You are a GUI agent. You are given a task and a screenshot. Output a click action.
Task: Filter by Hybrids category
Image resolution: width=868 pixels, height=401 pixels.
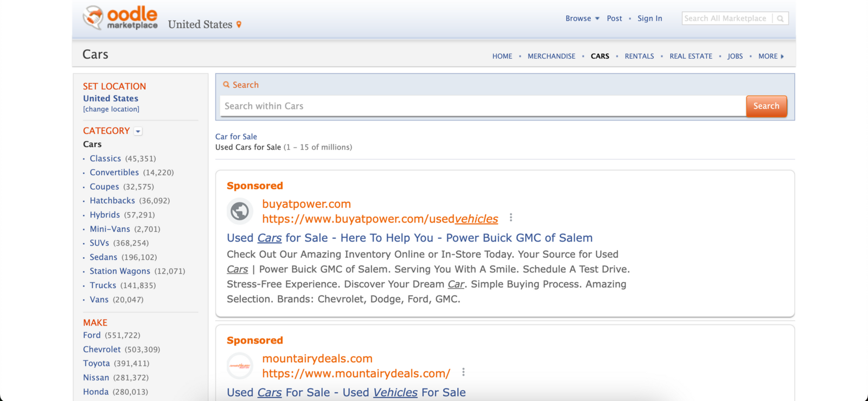click(x=105, y=215)
